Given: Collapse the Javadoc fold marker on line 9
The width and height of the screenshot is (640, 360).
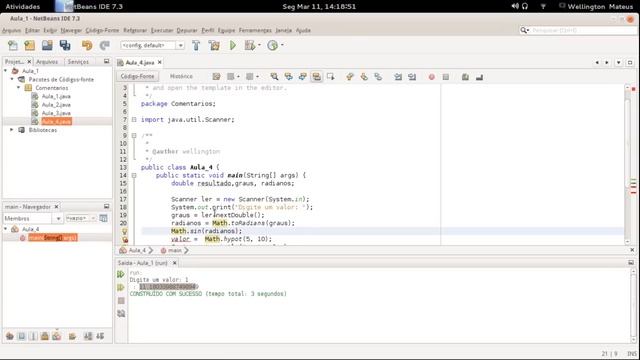Looking at the screenshot, I should click(x=134, y=136).
